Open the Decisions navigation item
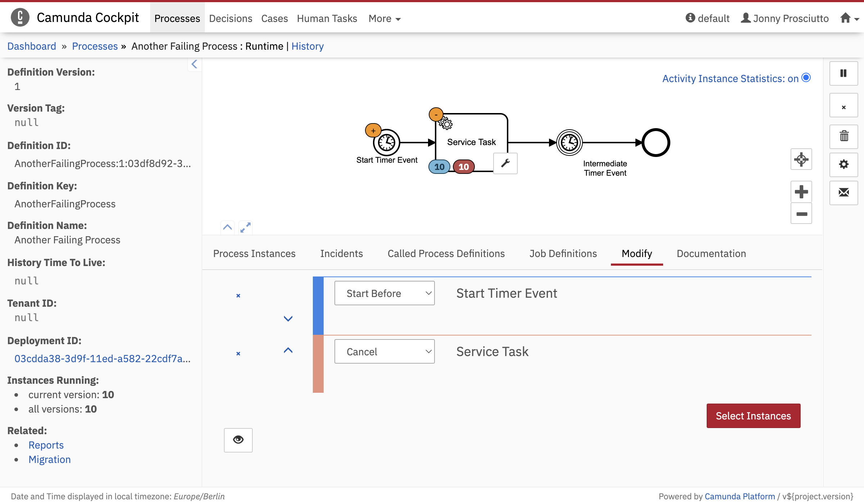The width and height of the screenshot is (864, 504). coord(231,18)
